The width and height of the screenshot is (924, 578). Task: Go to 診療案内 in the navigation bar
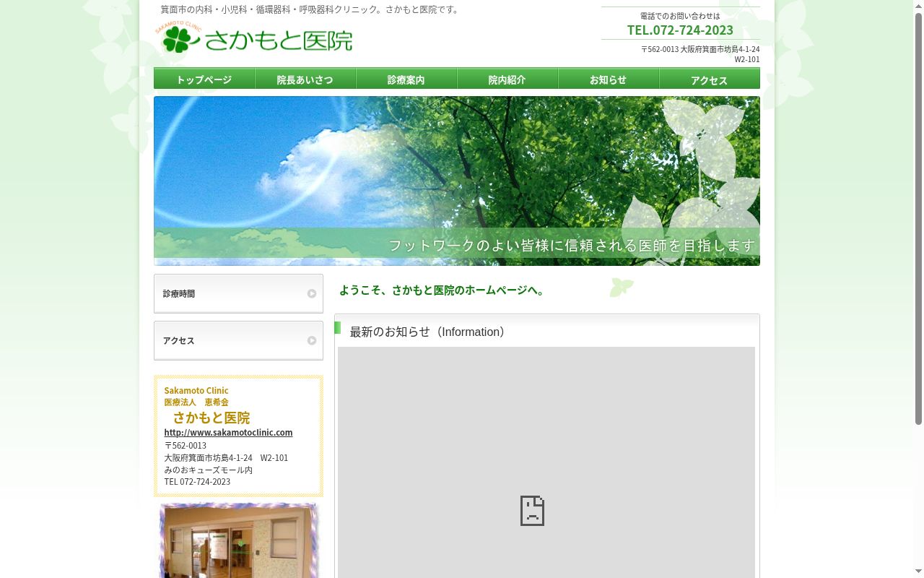(406, 79)
